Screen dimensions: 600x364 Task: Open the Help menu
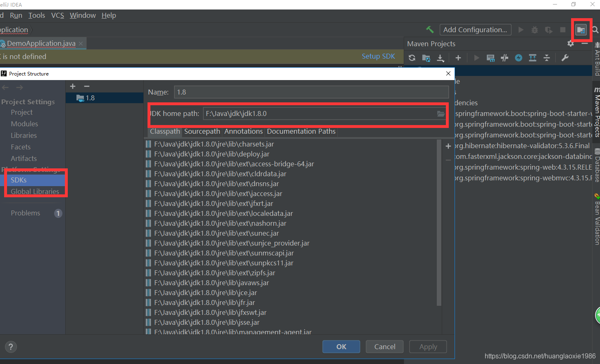tap(109, 15)
